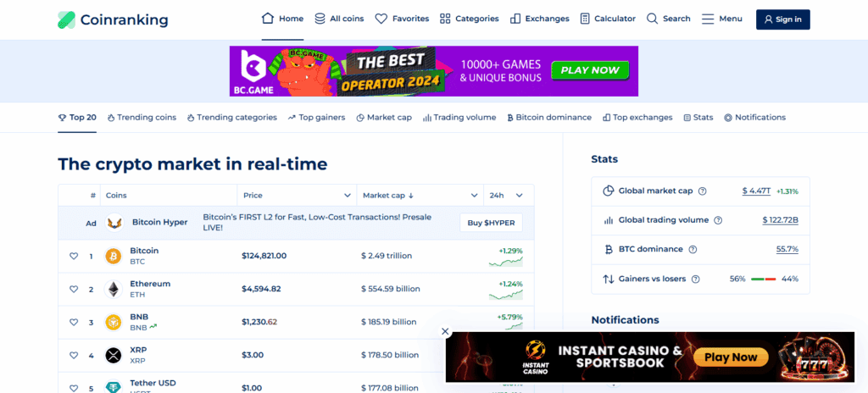Open the Market cap column dropdown
868x393 pixels.
(473, 196)
